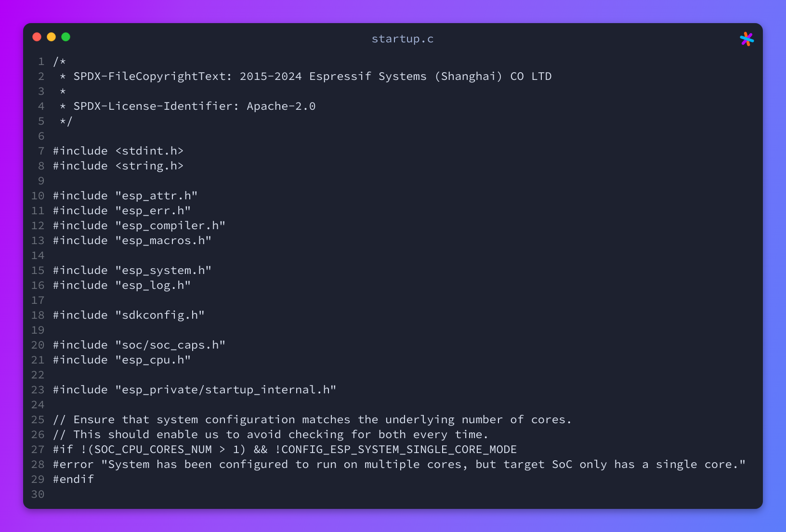Click the #endif directive on line 29
The image size is (786, 532).
click(x=73, y=480)
